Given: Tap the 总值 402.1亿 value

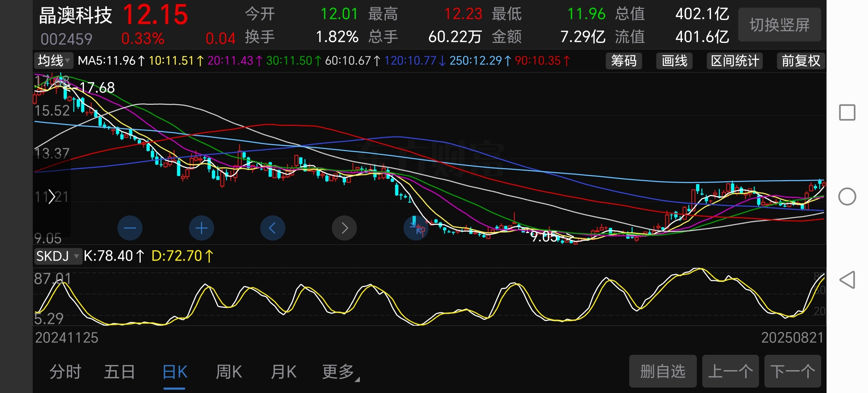Looking at the screenshot, I should 702,14.
